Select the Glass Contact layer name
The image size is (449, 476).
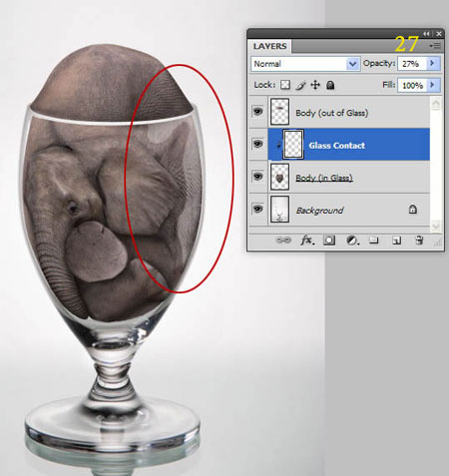point(336,146)
